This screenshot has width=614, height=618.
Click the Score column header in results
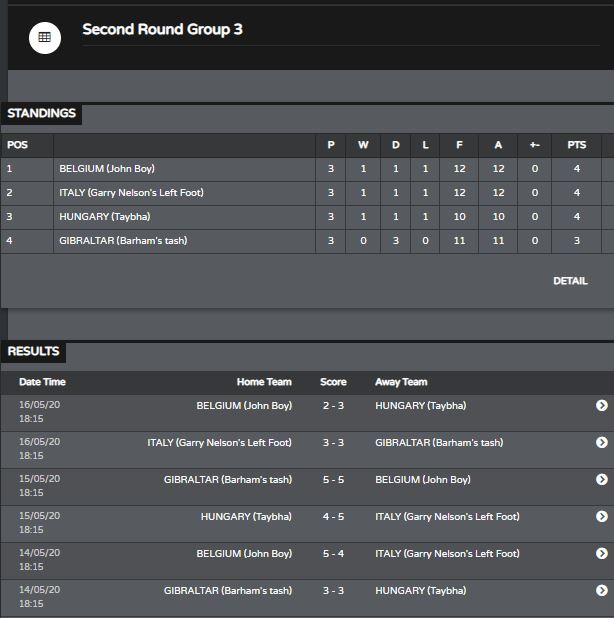coord(333,382)
